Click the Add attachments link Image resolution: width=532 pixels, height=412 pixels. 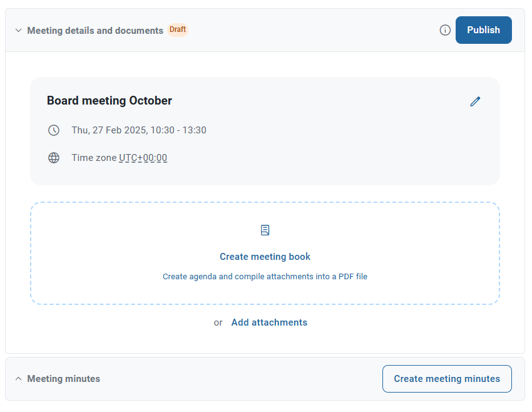point(269,322)
